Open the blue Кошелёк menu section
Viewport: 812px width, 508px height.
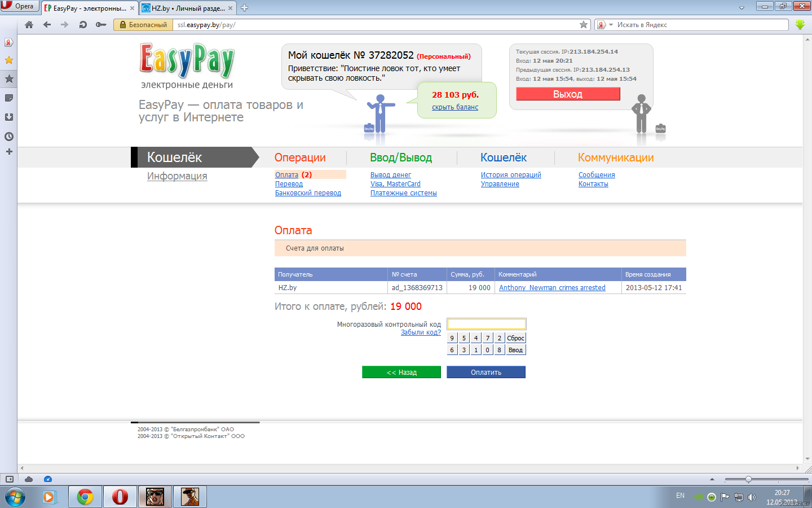pyautogui.click(x=504, y=158)
